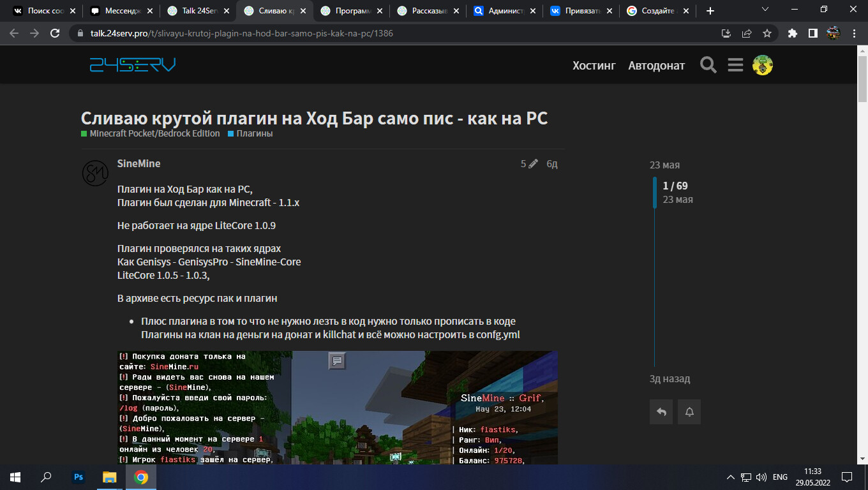Image resolution: width=868 pixels, height=490 pixels.
Task: Click the network icon in the system tray
Action: [x=746, y=477]
